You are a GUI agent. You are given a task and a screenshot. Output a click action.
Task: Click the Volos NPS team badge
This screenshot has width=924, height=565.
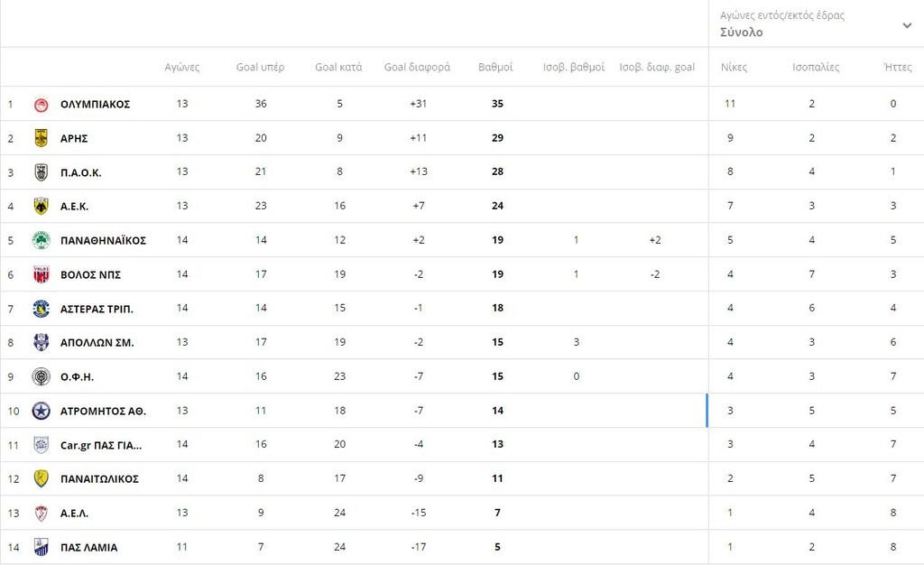(41, 274)
